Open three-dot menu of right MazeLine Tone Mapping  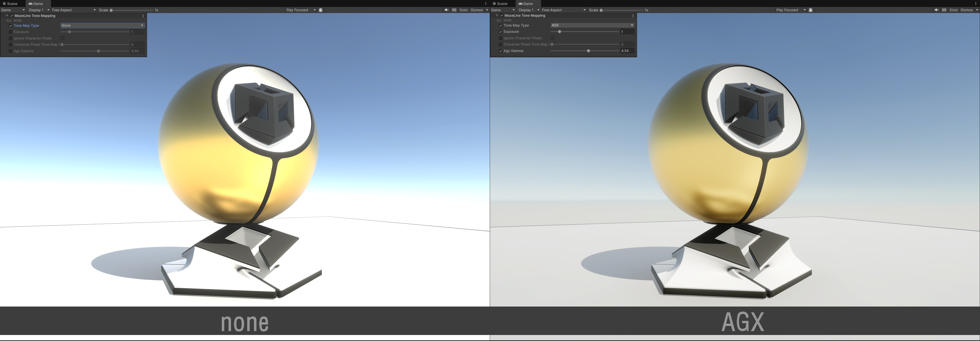coord(633,15)
